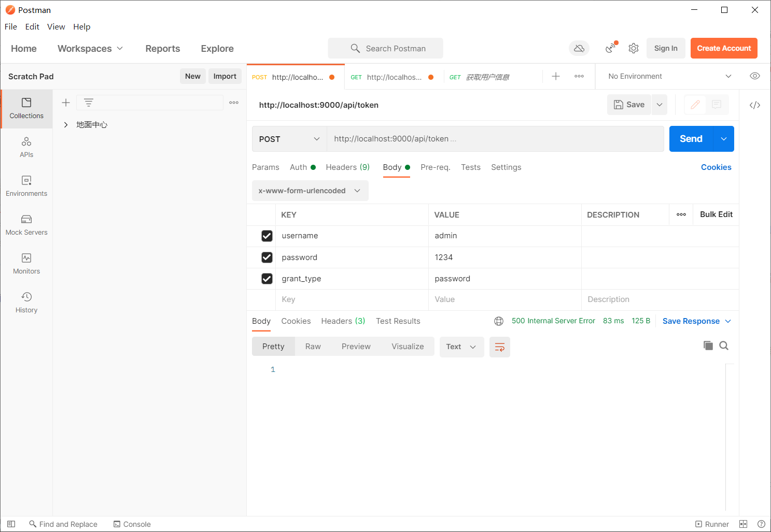The height and width of the screenshot is (532, 771).
Task: Click the Search Postman field
Action: (385, 48)
